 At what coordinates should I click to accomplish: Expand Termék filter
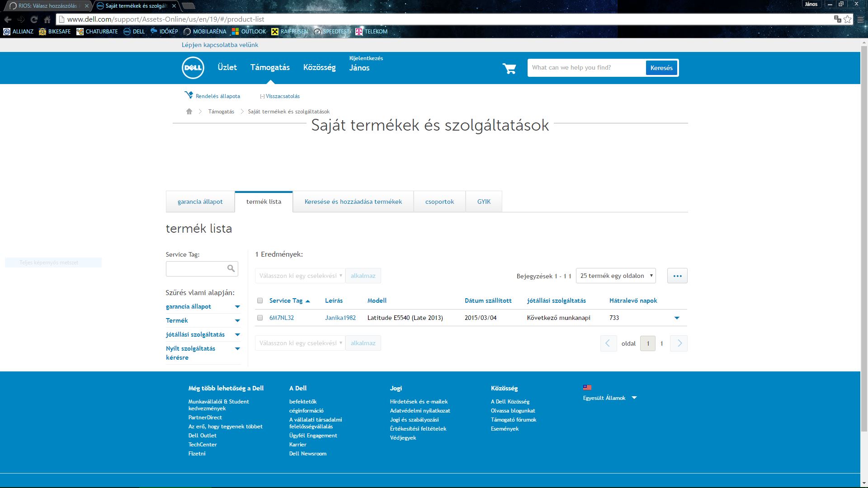pos(237,321)
